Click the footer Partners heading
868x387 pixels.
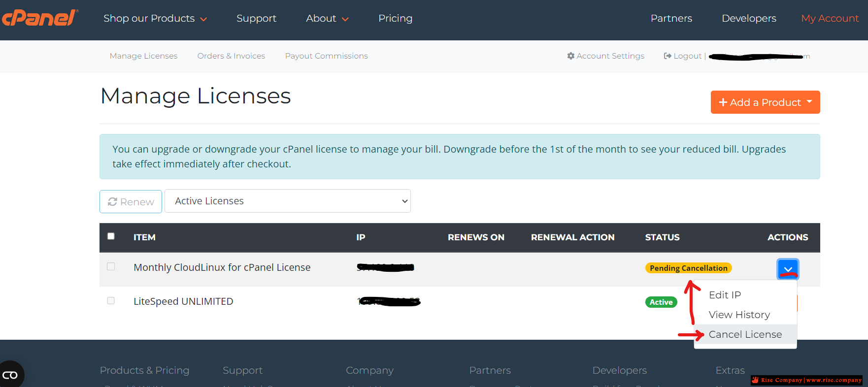[490, 370]
